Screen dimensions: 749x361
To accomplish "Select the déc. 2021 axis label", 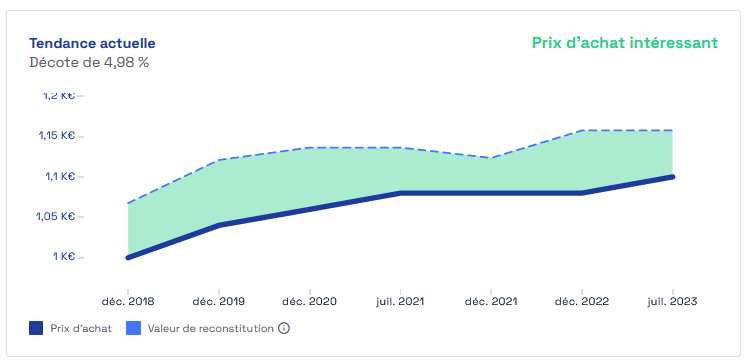I will click(x=491, y=302).
